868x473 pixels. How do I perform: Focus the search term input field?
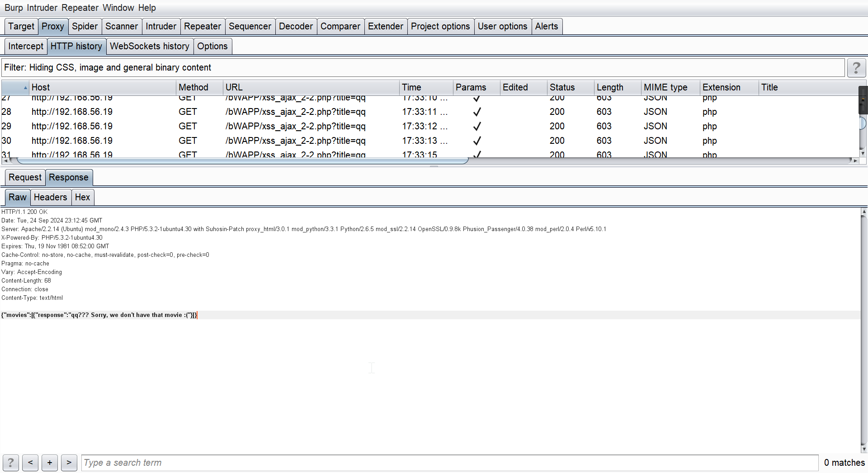[450, 463]
